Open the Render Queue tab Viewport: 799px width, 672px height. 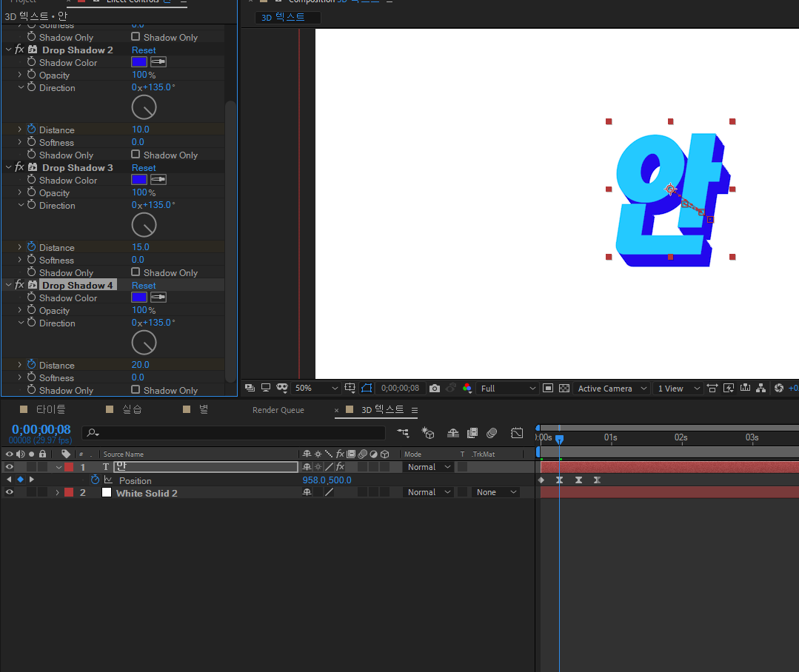point(278,410)
